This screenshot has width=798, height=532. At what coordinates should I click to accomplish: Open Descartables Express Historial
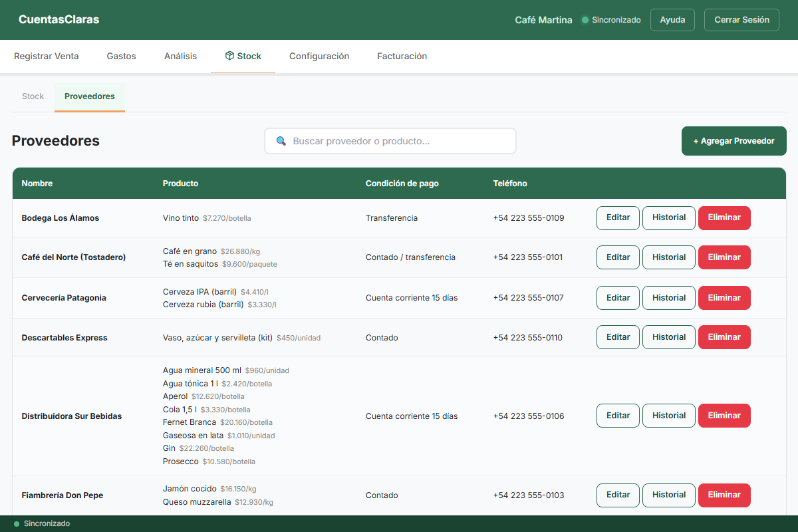(669, 337)
